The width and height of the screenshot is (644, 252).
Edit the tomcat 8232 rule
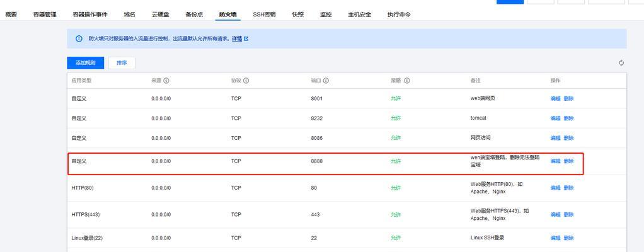click(x=555, y=118)
